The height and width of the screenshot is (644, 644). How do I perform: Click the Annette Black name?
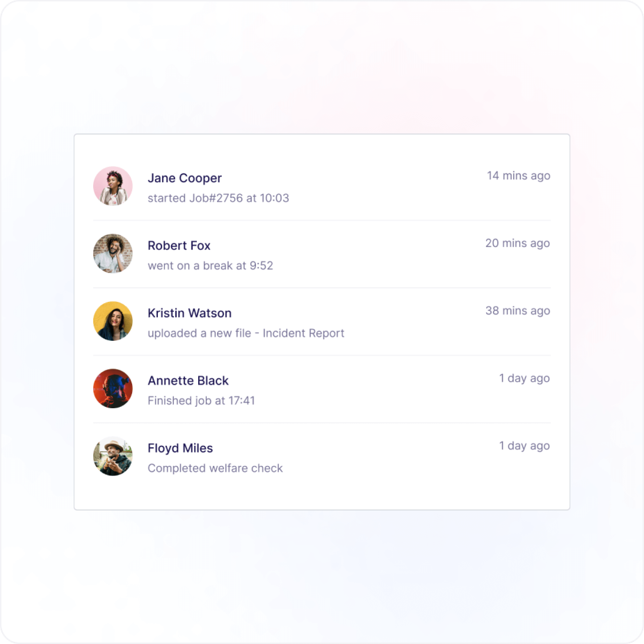coord(188,380)
